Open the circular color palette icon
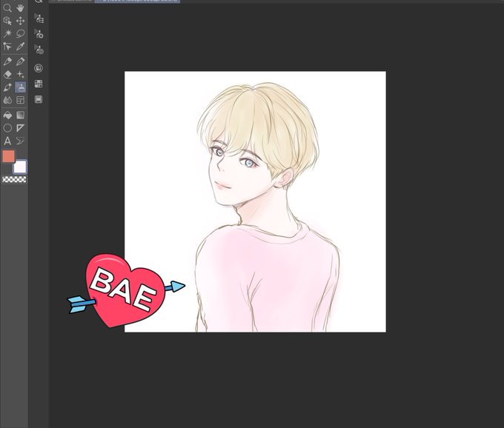This screenshot has width=504, height=428. [x=39, y=68]
